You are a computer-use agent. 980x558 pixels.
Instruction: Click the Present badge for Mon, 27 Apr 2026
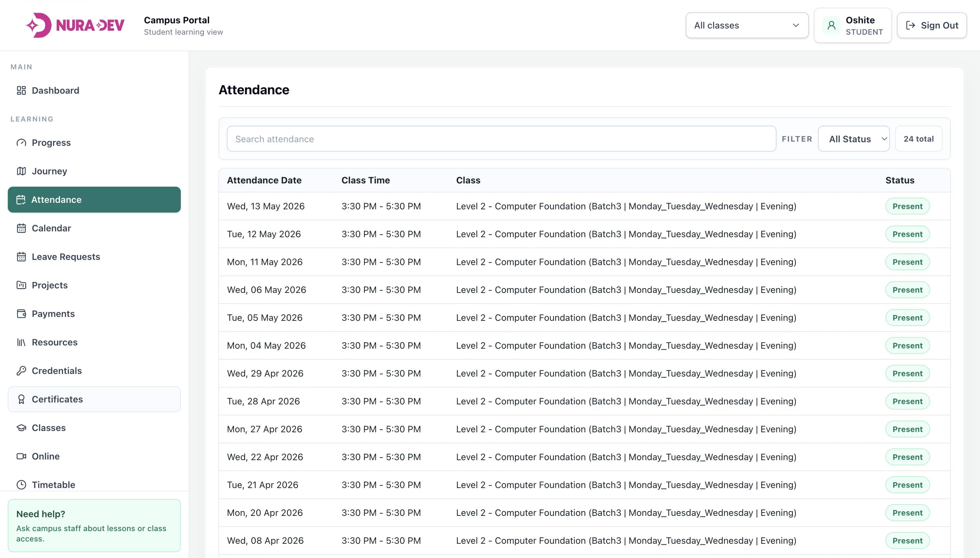point(907,429)
